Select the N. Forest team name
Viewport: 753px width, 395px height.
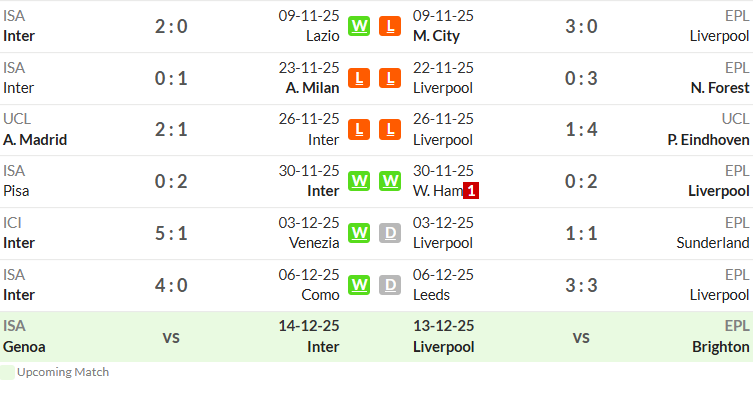click(x=720, y=88)
